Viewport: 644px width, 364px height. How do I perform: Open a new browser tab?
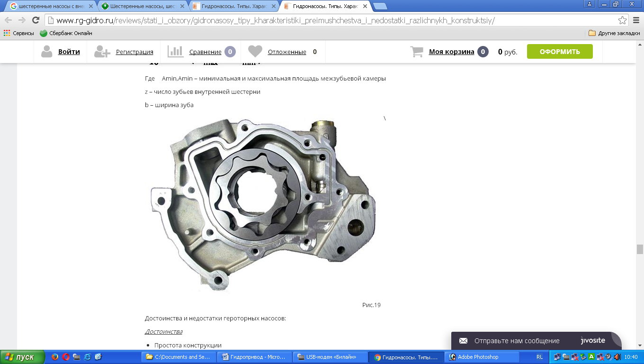380,7
